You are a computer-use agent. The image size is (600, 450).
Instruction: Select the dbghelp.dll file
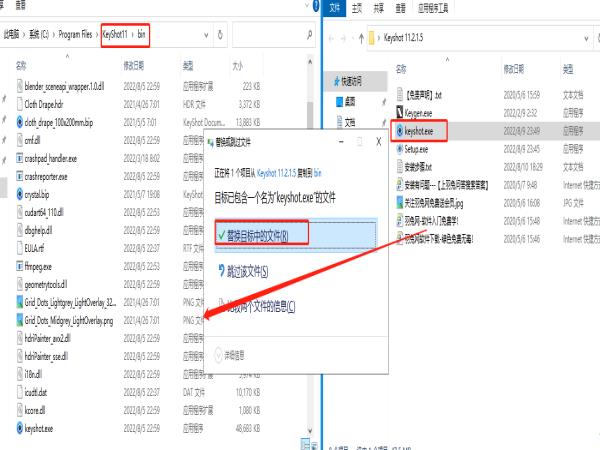tap(38, 230)
